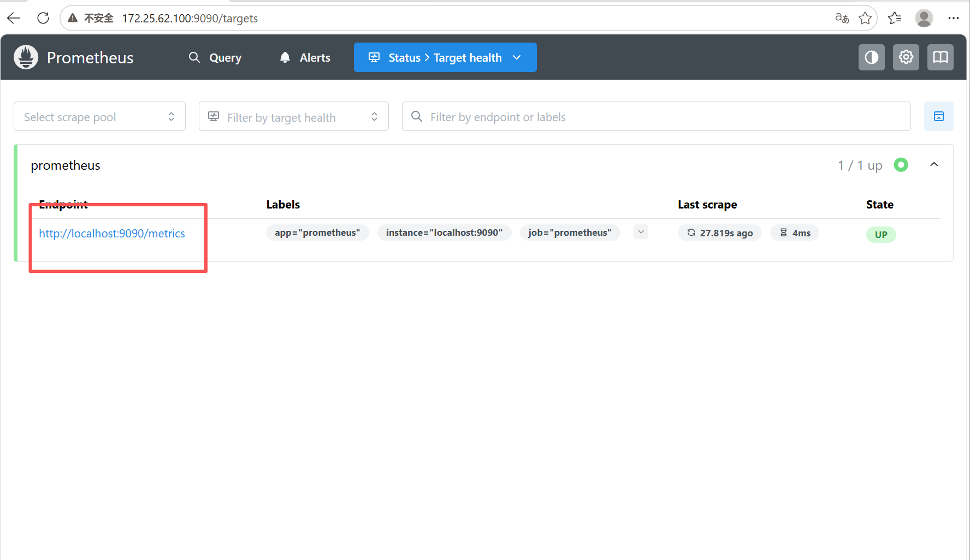Click the State column header
This screenshot has width=970, height=560.
coord(879,205)
